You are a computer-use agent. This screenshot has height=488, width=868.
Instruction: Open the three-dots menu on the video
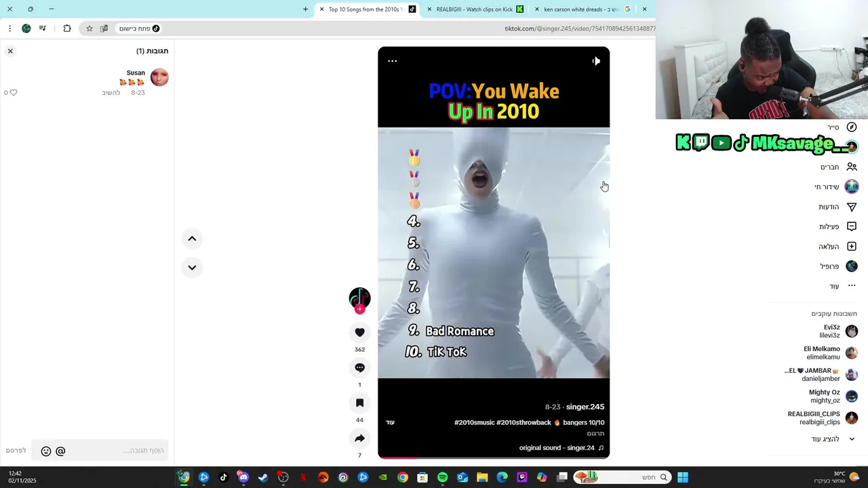coord(392,61)
